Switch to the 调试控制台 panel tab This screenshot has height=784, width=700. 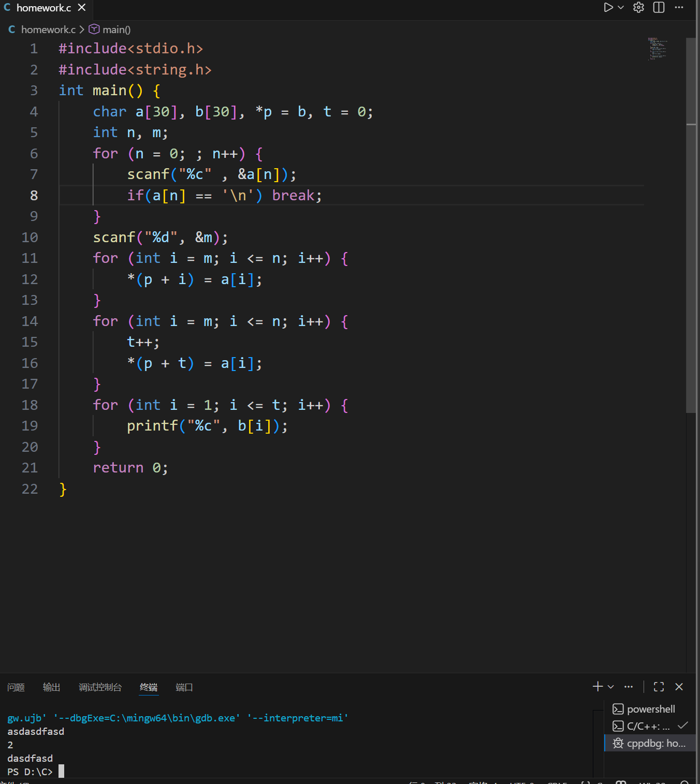click(x=100, y=687)
